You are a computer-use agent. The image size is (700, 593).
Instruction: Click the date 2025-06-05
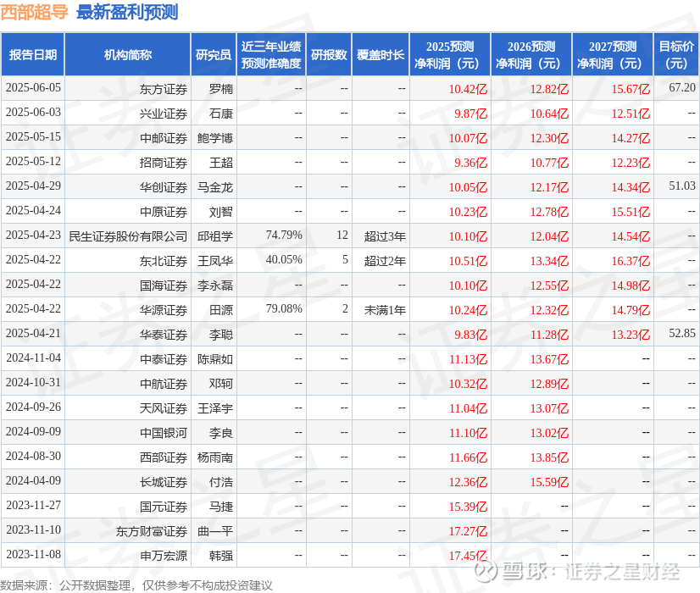pyautogui.click(x=33, y=87)
